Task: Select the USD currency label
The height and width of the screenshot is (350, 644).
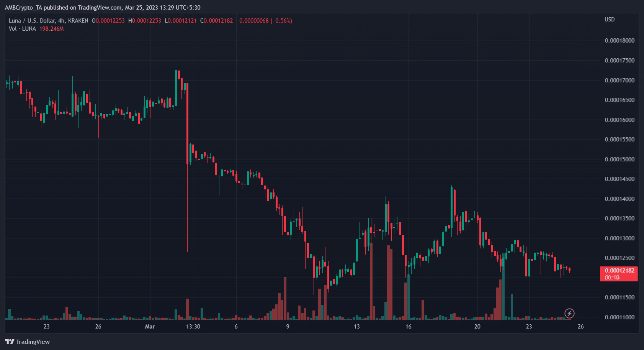Action: coord(610,20)
